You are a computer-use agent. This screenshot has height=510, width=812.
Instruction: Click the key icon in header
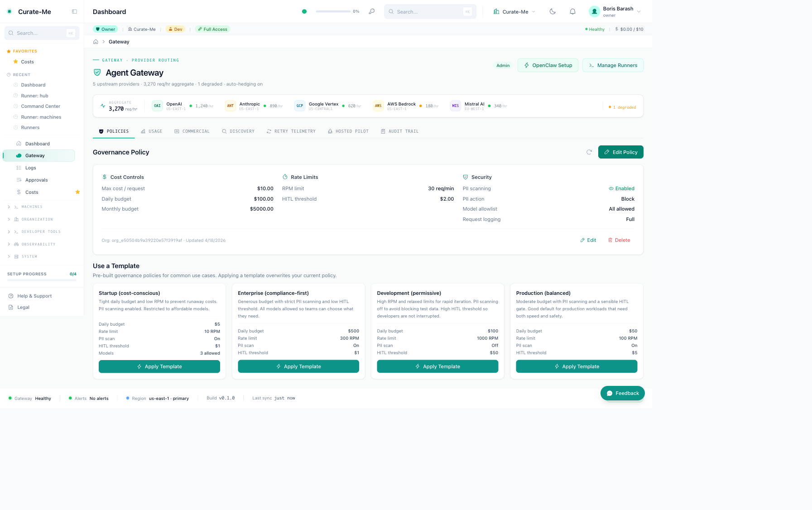[x=372, y=12]
